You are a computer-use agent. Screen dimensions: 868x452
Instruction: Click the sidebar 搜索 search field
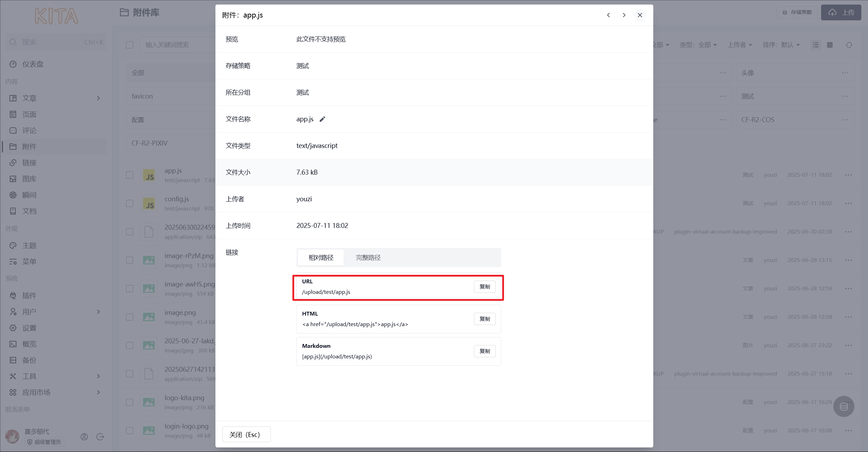coord(56,42)
